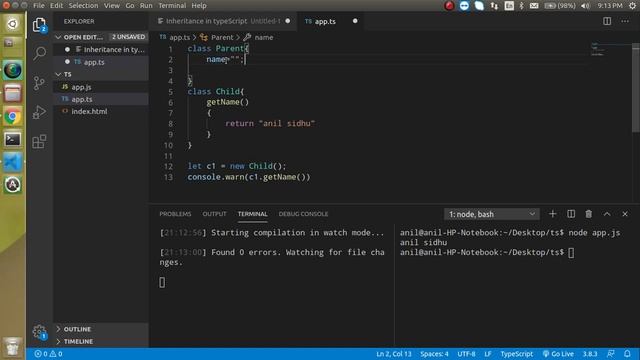Open the View menu

click(x=111, y=6)
